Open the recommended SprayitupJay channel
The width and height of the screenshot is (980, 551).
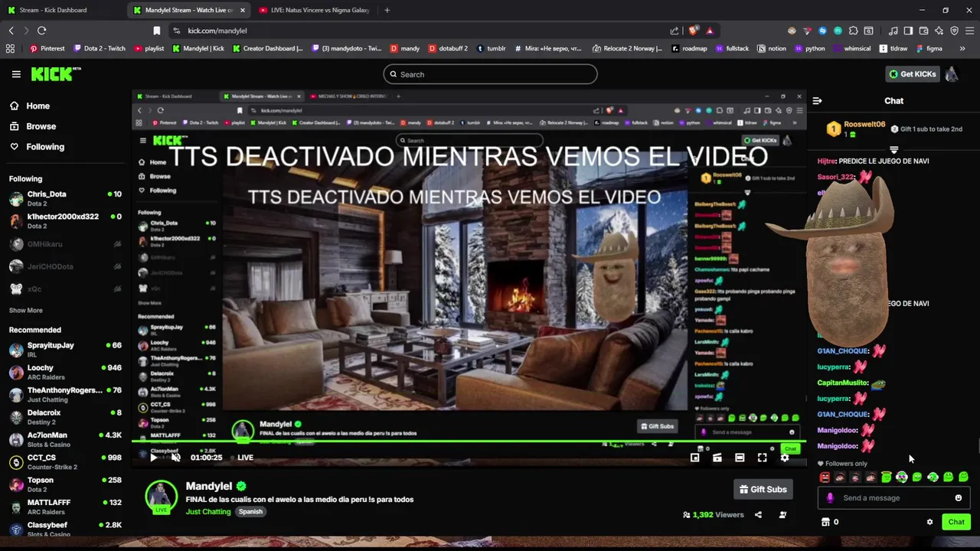click(65, 350)
